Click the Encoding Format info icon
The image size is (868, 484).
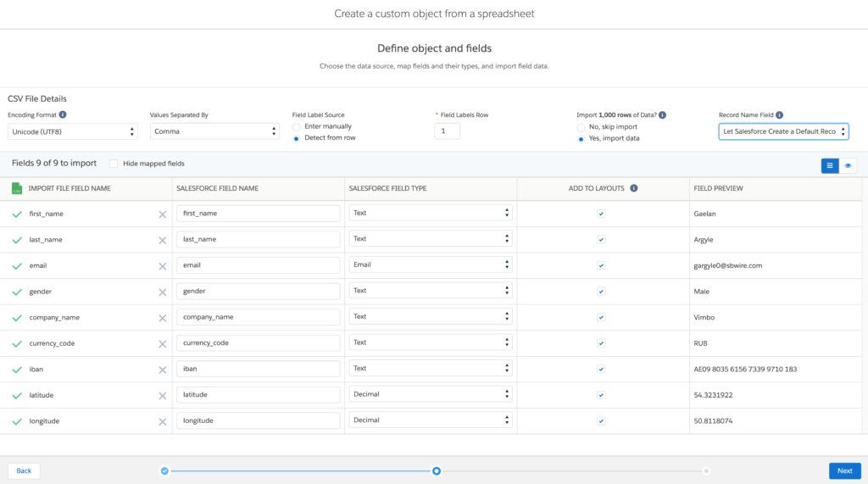point(63,114)
